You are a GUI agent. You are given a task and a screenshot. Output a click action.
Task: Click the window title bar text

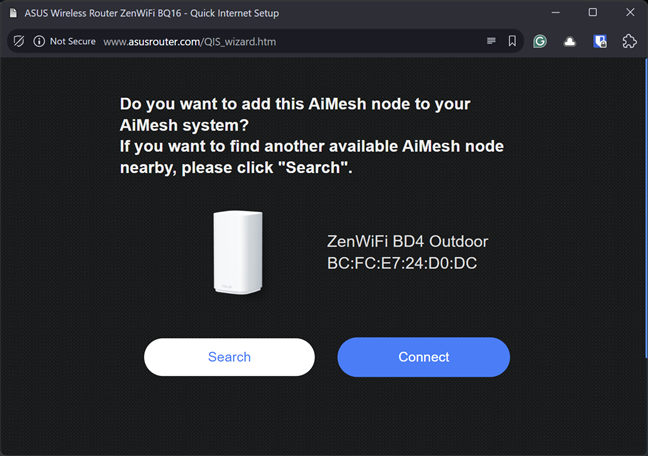coord(151,13)
